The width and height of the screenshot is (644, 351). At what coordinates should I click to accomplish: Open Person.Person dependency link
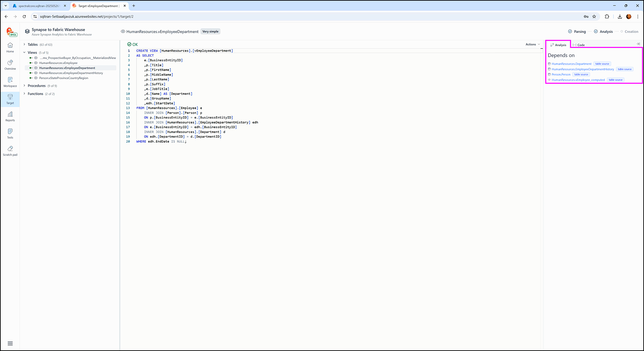[x=561, y=75]
